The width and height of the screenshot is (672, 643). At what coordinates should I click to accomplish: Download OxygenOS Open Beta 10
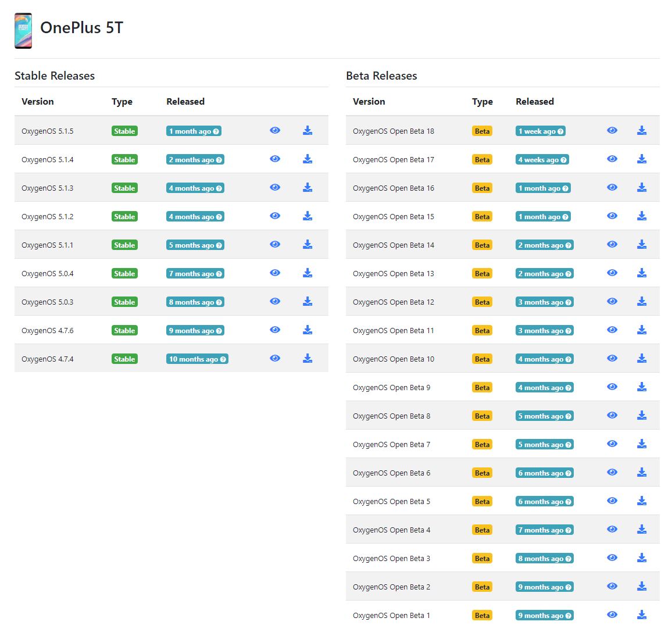(642, 358)
